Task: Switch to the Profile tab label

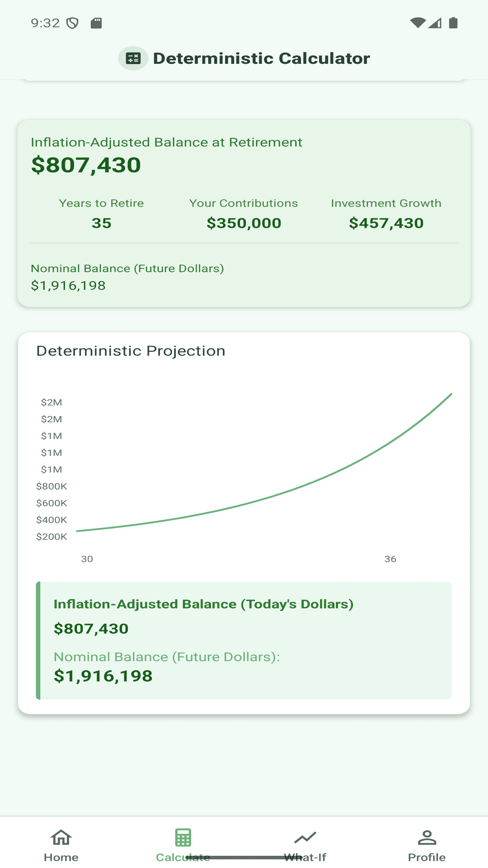Action: 427,857
